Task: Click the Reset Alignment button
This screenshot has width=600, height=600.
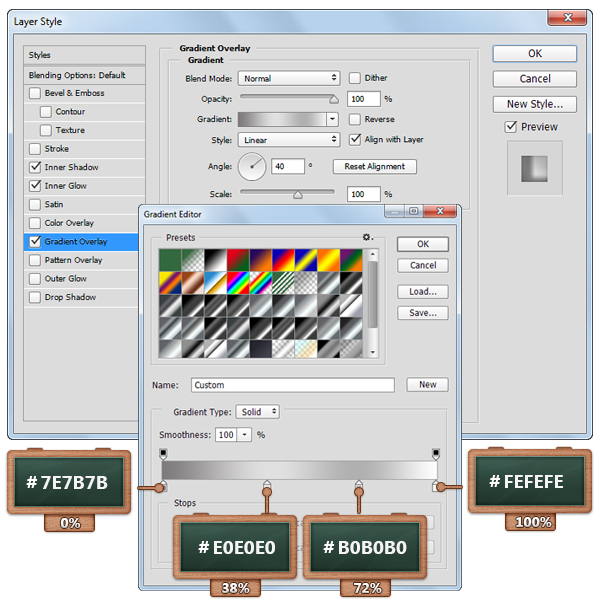Action: pyautogui.click(x=375, y=167)
